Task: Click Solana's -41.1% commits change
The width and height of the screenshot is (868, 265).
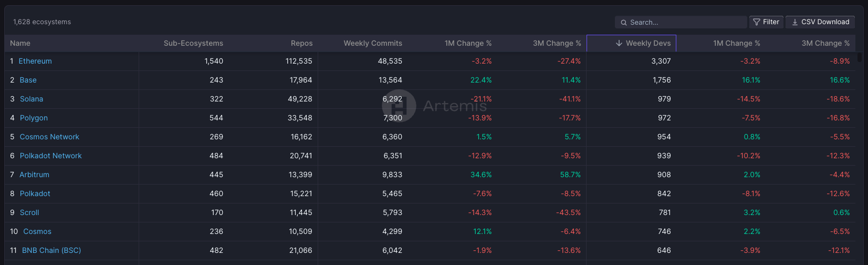Action: pyautogui.click(x=569, y=99)
